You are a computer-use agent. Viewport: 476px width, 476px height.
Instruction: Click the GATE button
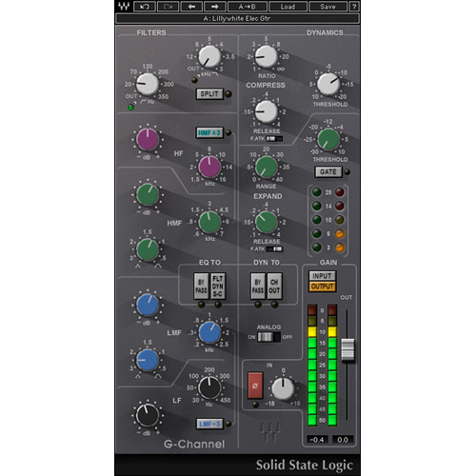(328, 172)
